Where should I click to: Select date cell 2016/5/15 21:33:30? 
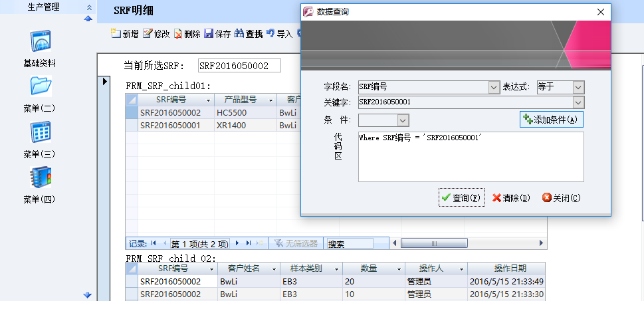click(x=506, y=294)
